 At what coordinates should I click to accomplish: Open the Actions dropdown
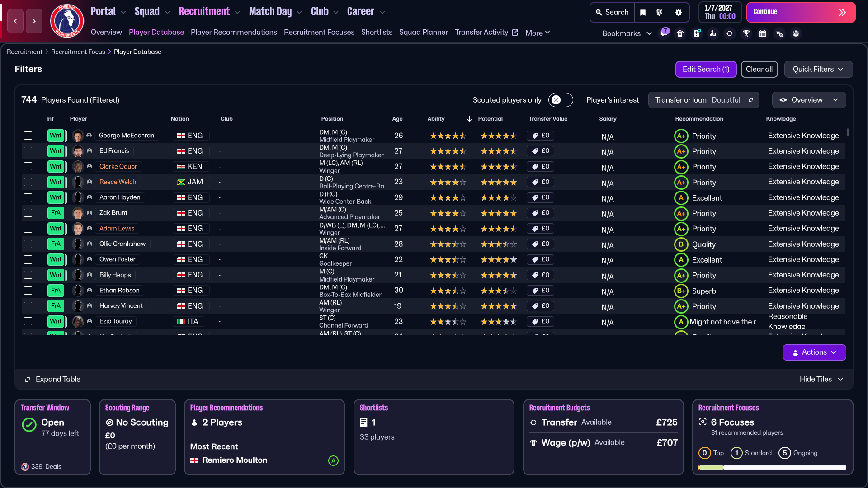click(x=814, y=352)
